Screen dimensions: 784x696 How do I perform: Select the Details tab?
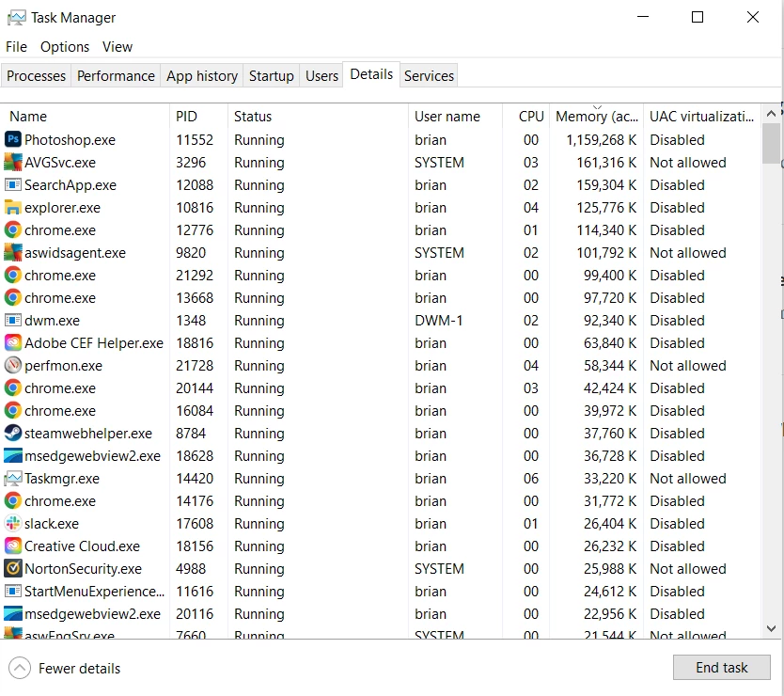(371, 74)
